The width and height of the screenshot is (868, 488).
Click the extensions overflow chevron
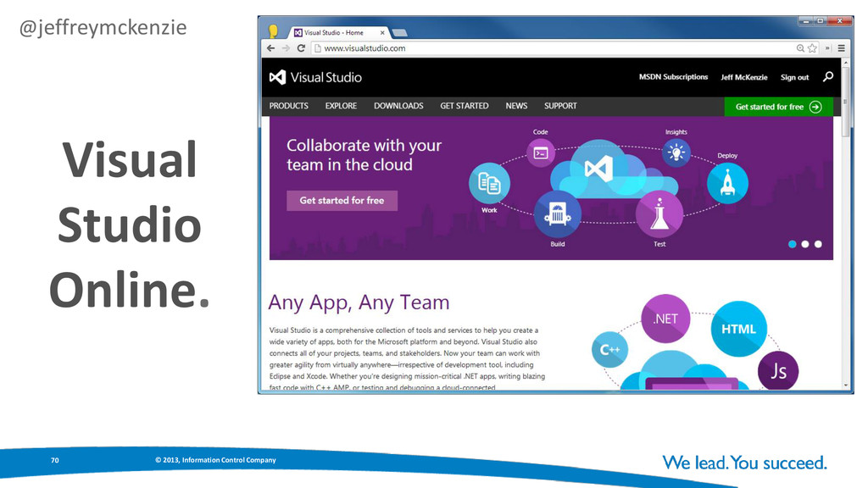827,48
